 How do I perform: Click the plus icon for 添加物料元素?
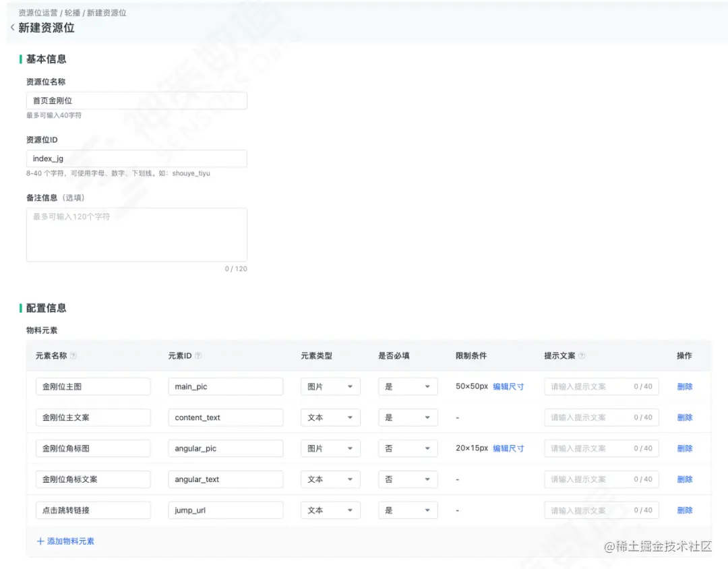40,541
